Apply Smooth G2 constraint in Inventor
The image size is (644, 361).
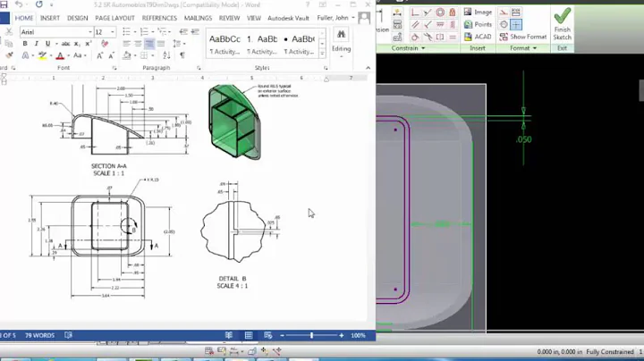[x=428, y=37]
